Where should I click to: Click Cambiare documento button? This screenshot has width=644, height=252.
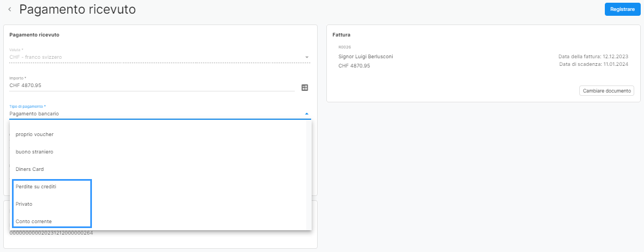[606, 91]
